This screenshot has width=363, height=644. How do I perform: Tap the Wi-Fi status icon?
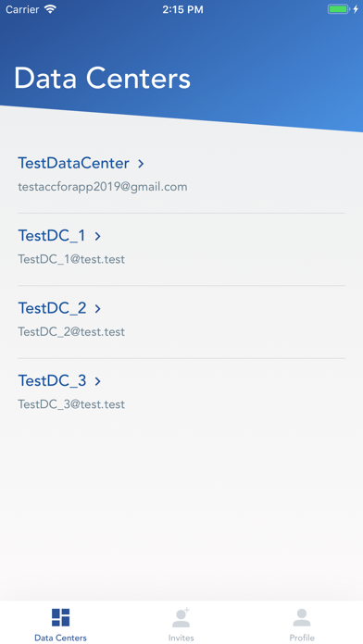coord(50,9)
